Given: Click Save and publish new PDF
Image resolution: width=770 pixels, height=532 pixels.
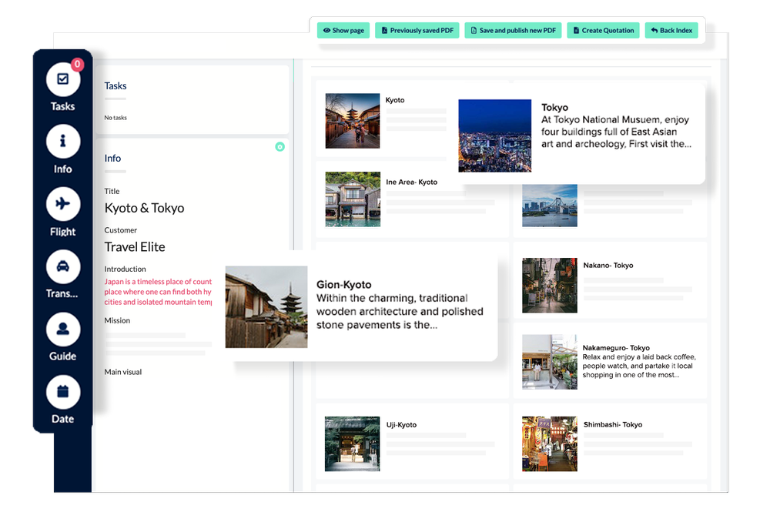Looking at the screenshot, I should 513,31.
